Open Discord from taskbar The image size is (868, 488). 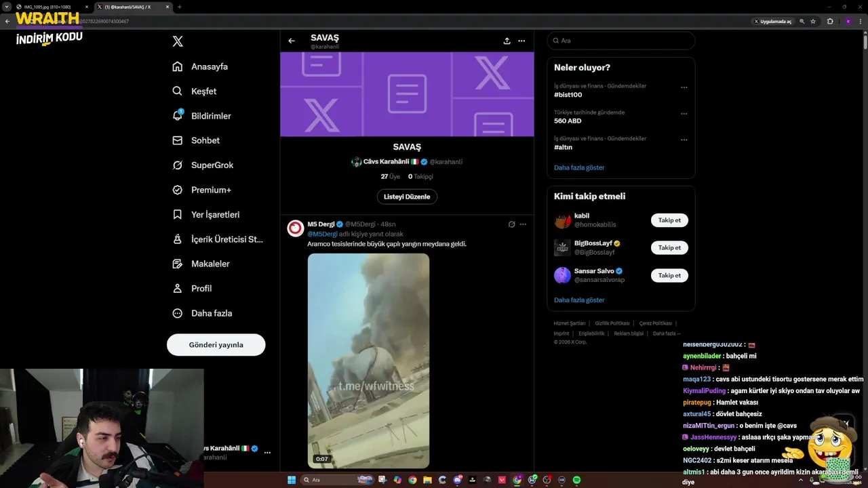pos(458,480)
